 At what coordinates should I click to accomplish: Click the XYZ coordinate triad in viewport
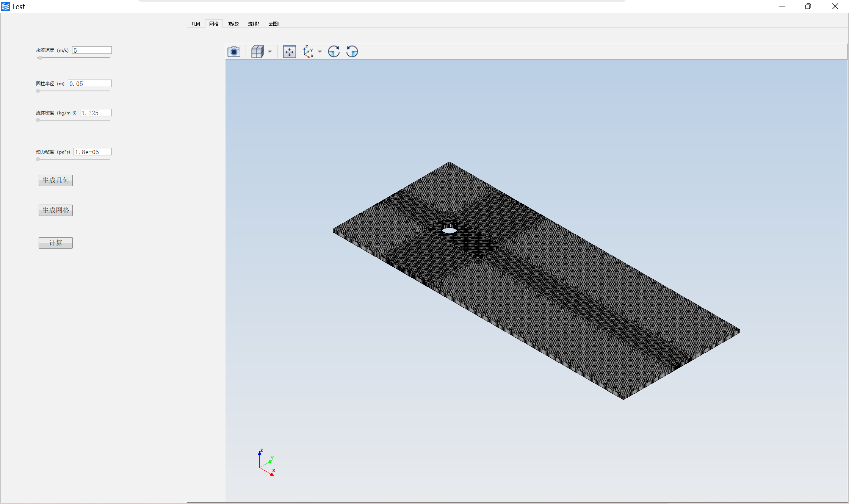266,463
